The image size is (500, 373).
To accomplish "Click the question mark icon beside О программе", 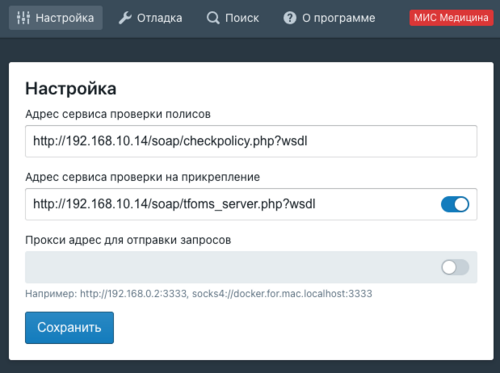I will coord(290,18).
